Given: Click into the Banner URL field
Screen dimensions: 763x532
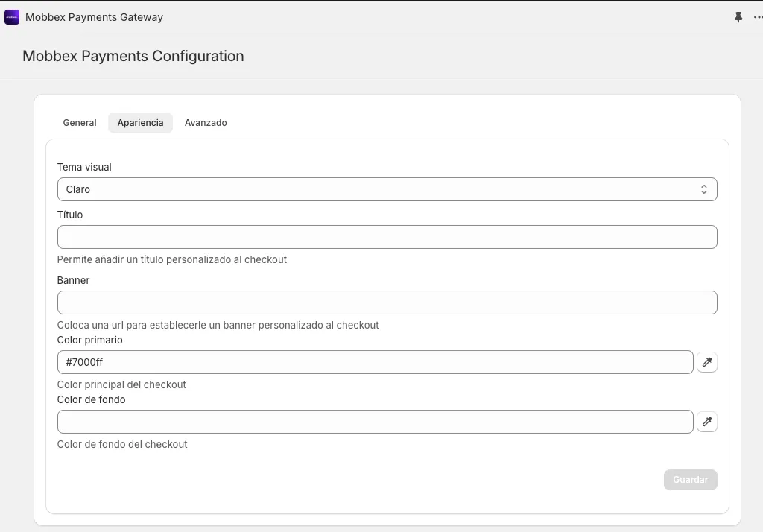Looking at the screenshot, I should [387, 303].
